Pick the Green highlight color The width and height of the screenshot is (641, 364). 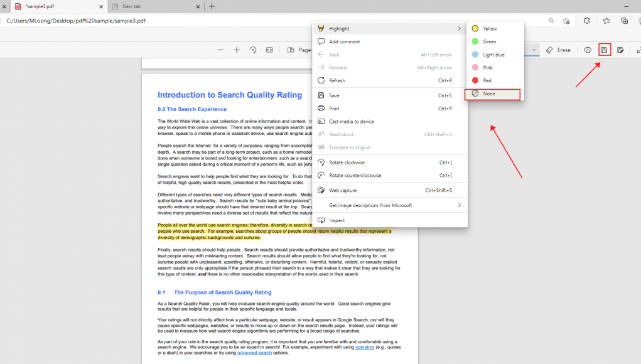tap(495, 41)
